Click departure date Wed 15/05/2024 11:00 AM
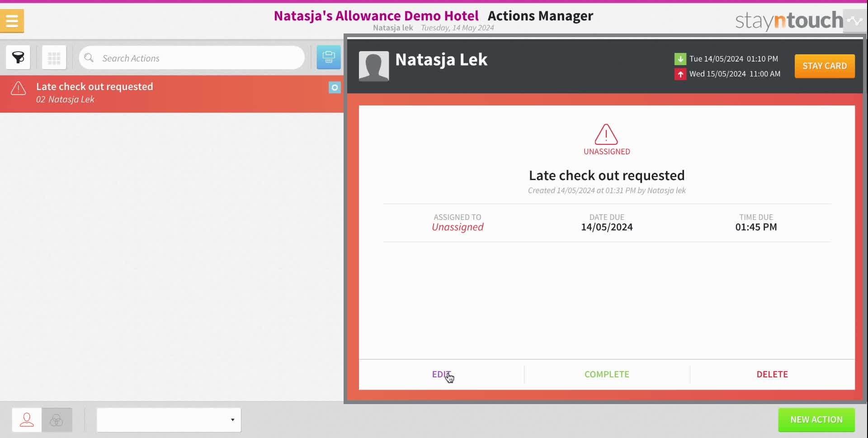This screenshot has width=868, height=438. click(735, 74)
